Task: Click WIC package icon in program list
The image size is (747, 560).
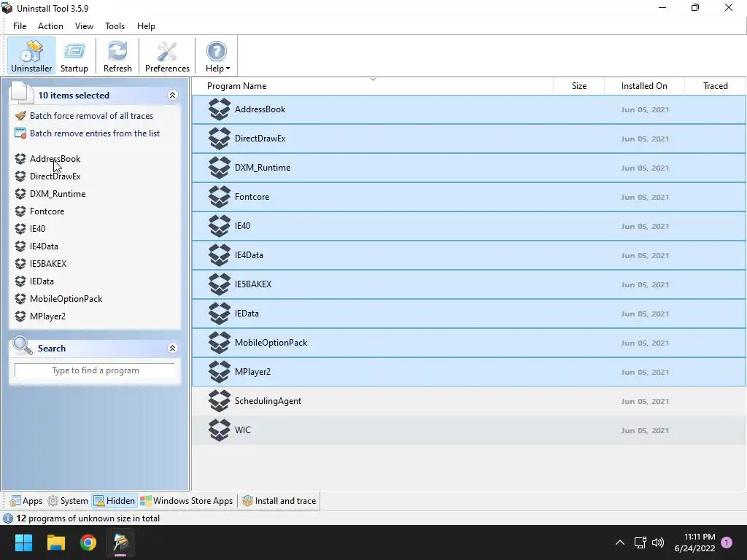Action: pos(220,430)
